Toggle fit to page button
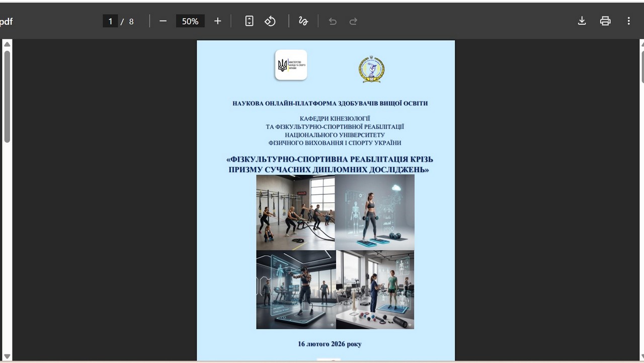The height and width of the screenshot is (363, 644). coord(249,21)
